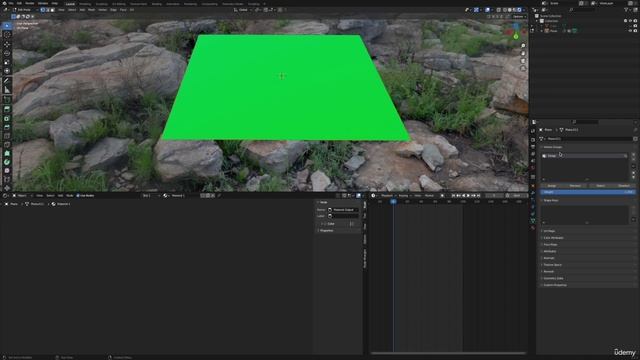Click the node Name field
The image size is (640, 360).
coord(343,210)
